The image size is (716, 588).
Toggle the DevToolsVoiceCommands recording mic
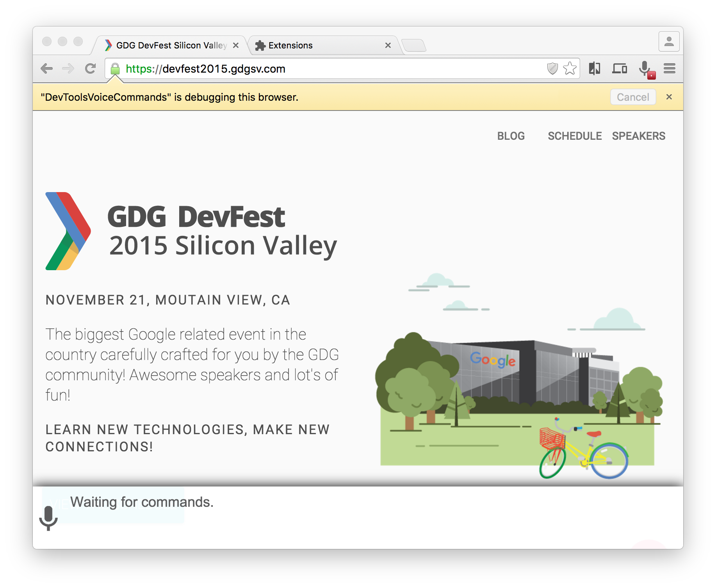[x=644, y=68]
